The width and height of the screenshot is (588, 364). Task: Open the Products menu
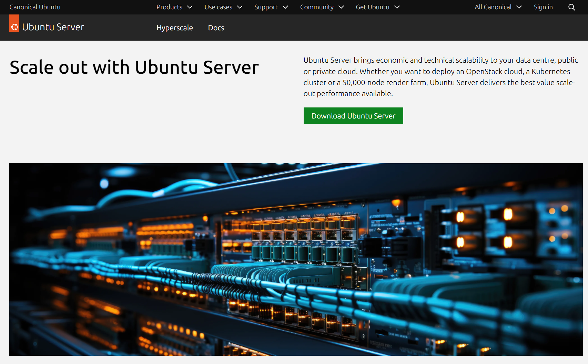click(x=174, y=7)
